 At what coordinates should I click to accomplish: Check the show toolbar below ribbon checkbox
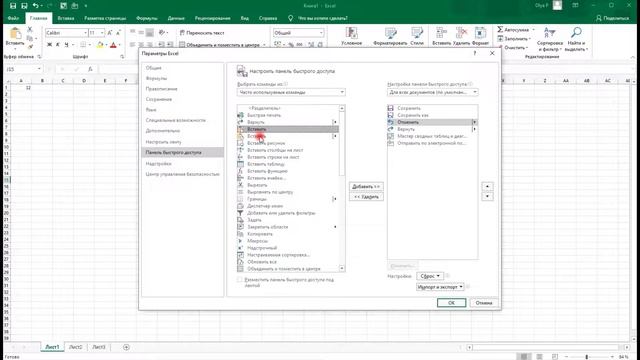coord(240,280)
